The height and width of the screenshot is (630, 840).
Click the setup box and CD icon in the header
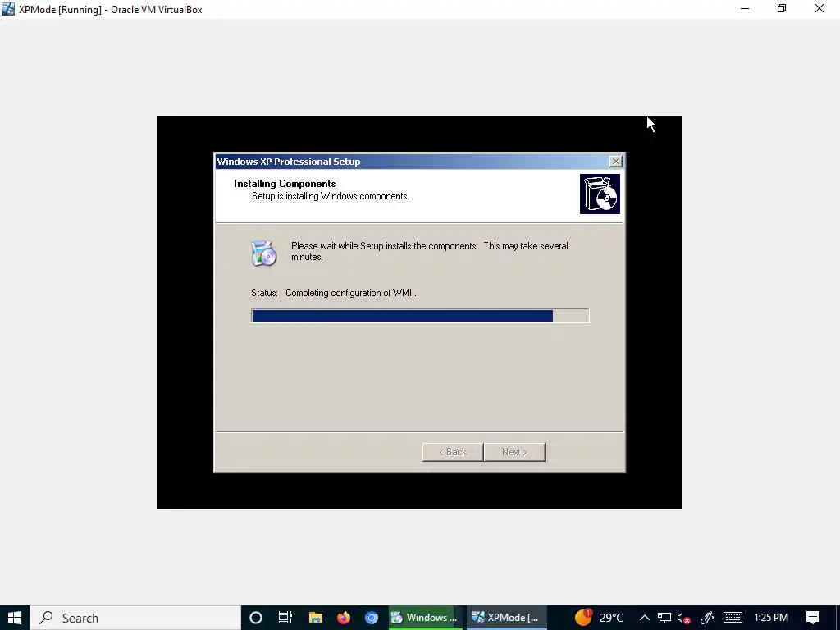point(600,194)
